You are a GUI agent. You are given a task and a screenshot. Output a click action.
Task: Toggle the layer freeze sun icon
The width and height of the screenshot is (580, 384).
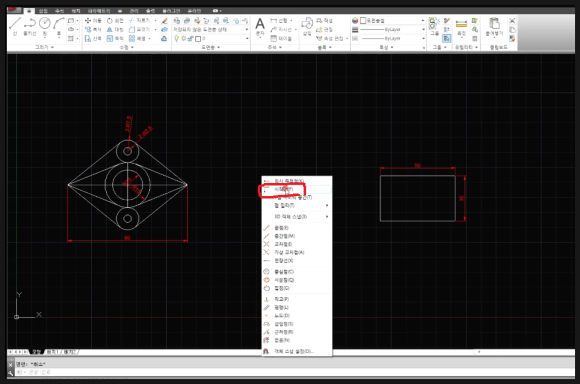pos(183,38)
